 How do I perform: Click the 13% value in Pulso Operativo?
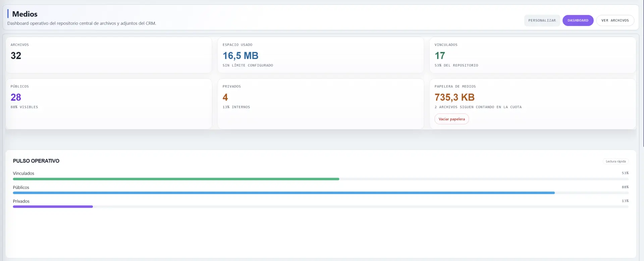[625, 201]
